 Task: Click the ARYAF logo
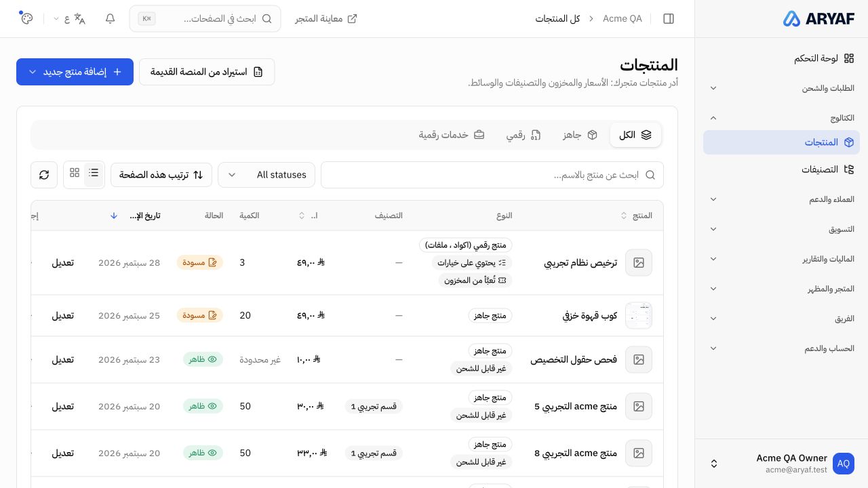[x=818, y=18]
